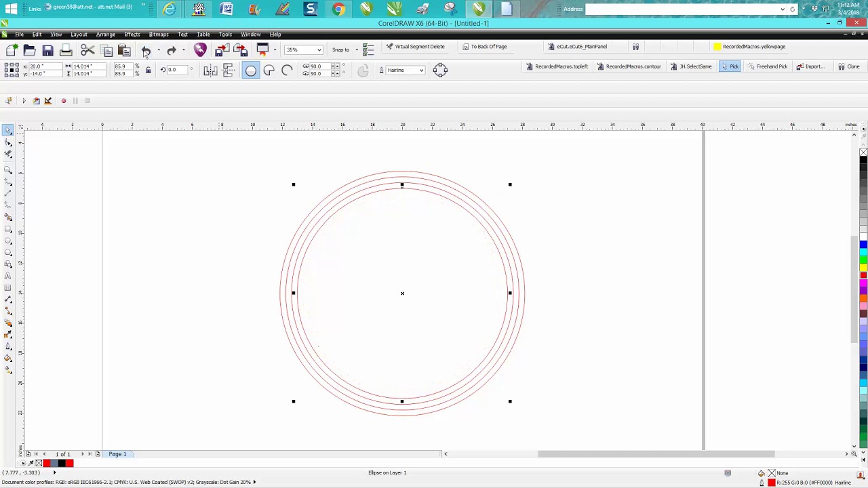Open the zoom level 35% dropdown

319,50
